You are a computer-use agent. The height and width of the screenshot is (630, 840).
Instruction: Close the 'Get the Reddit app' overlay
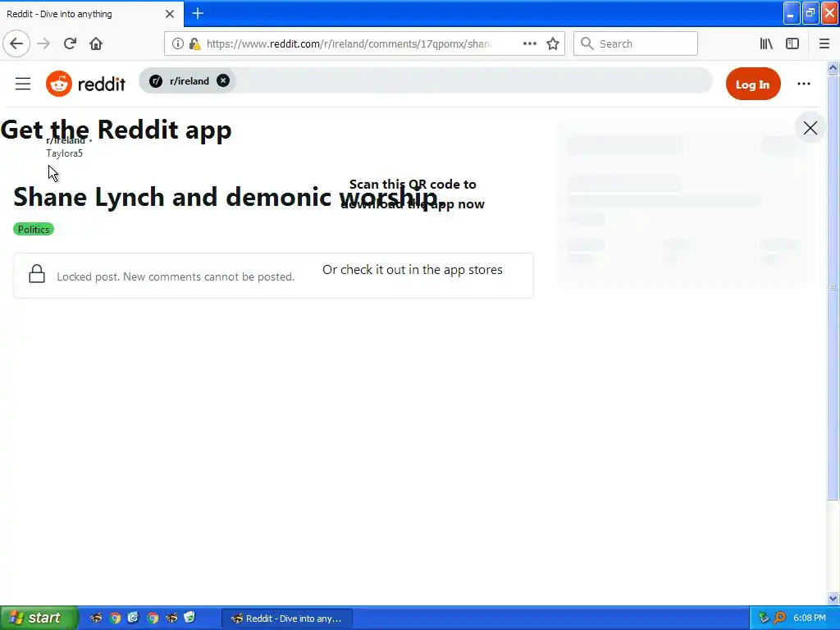coord(810,128)
